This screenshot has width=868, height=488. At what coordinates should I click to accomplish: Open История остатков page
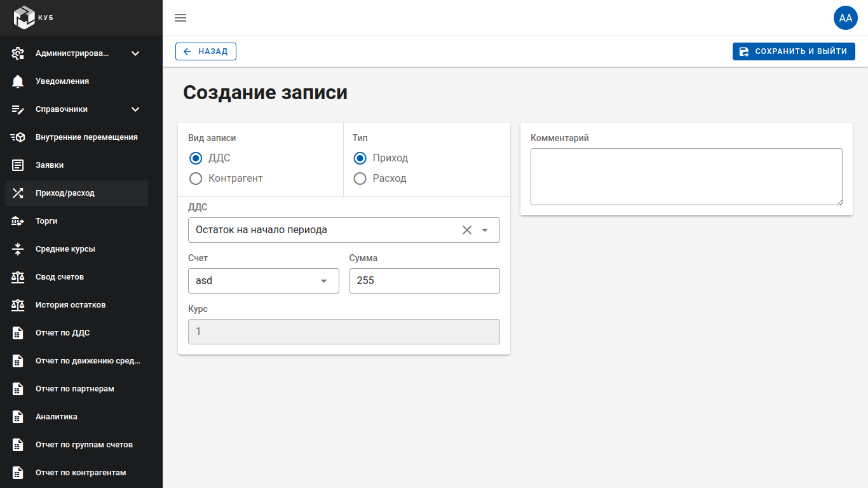coord(76,305)
